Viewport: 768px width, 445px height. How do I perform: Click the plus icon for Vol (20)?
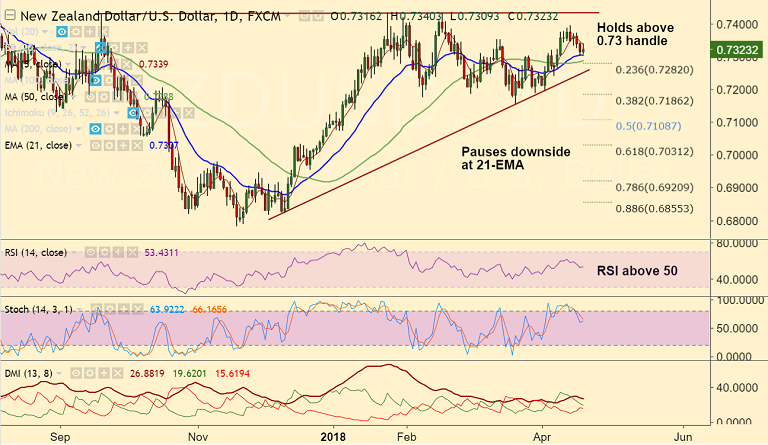[89, 32]
